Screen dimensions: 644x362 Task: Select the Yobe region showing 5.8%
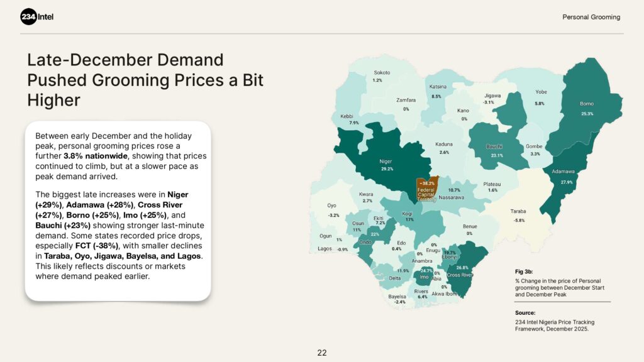540,97
